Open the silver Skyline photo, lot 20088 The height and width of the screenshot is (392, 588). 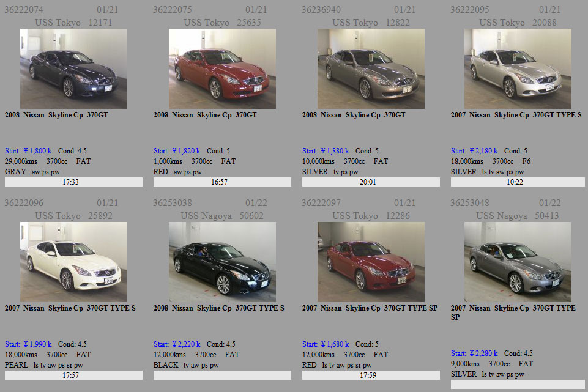pyautogui.click(x=518, y=68)
